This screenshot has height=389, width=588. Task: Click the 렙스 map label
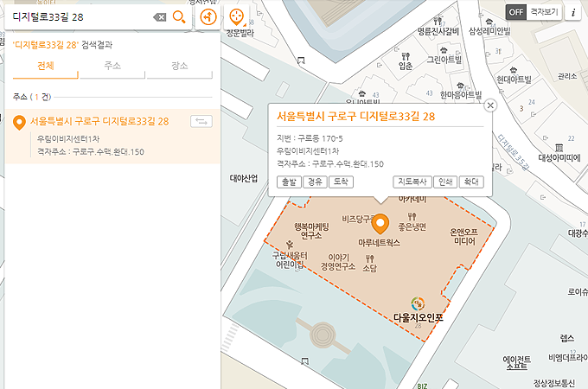pyautogui.click(x=567, y=338)
